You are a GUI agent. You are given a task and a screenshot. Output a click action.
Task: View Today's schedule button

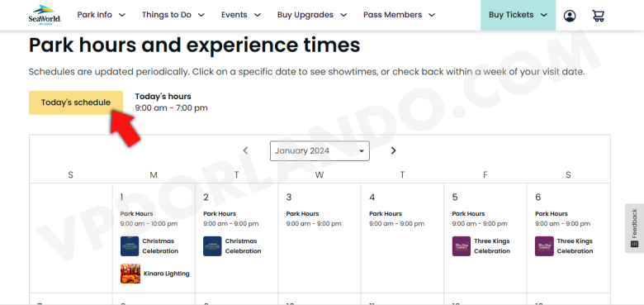tap(76, 102)
